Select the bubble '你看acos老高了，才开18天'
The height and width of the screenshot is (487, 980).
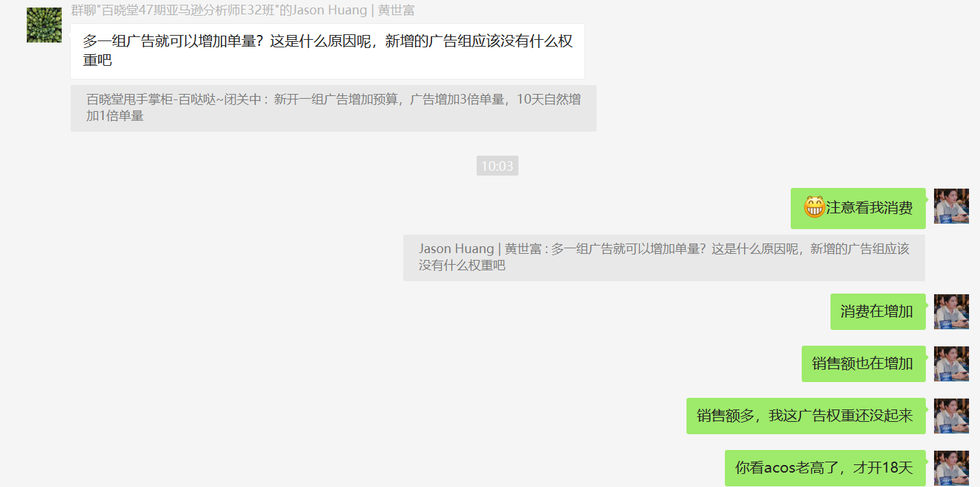825,468
